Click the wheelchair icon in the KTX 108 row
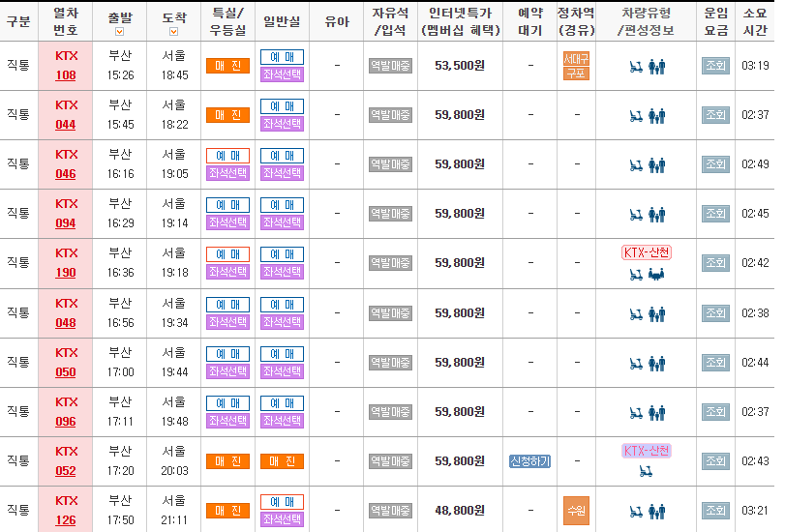The width and height of the screenshot is (785, 532). click(x=636, y=66)
